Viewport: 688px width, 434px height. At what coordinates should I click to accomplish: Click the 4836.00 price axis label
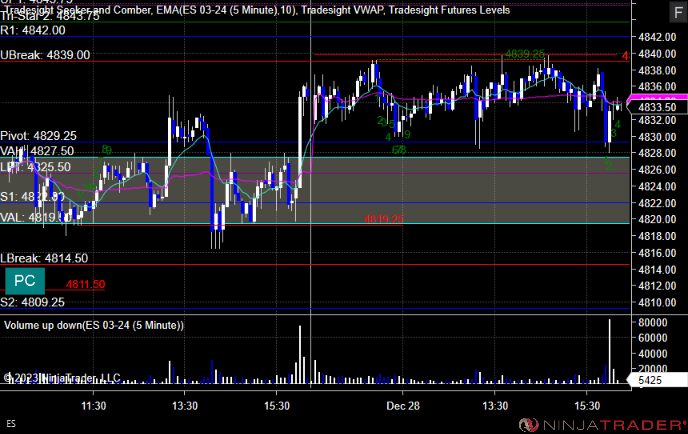(657, 87)
